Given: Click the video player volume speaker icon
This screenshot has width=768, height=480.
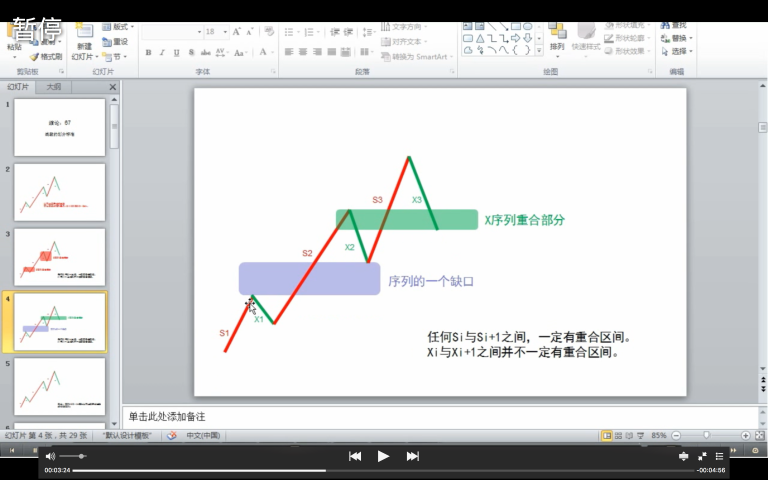Looking at the screenshot, I should (50, 456).
